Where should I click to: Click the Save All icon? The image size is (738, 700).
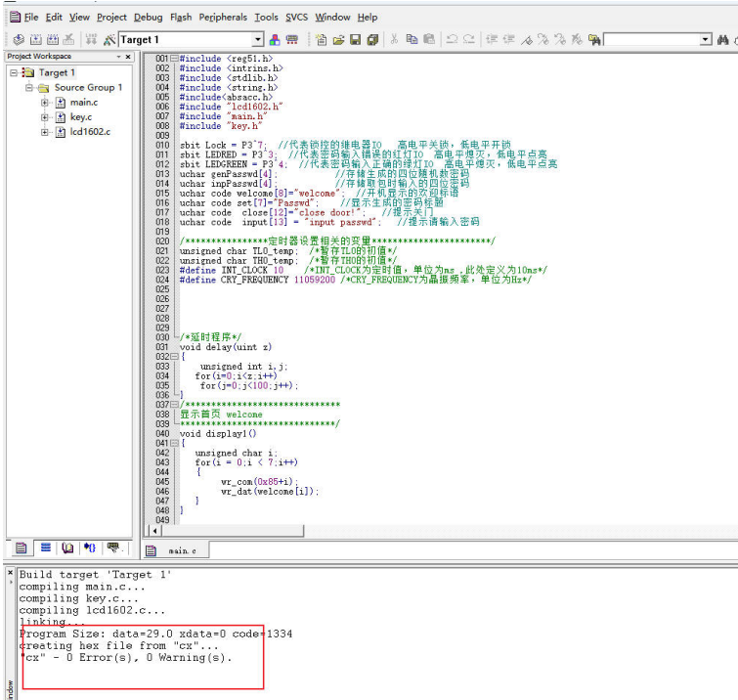[x=372, y=39]
